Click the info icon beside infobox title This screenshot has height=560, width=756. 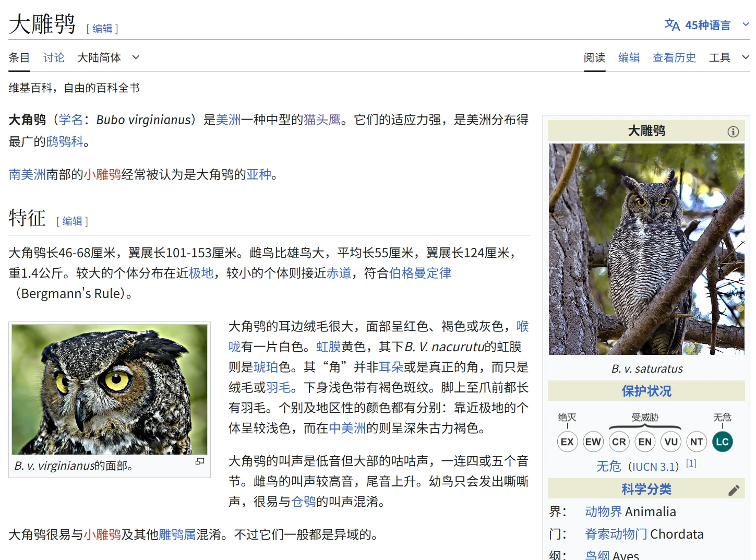(733, 132)
